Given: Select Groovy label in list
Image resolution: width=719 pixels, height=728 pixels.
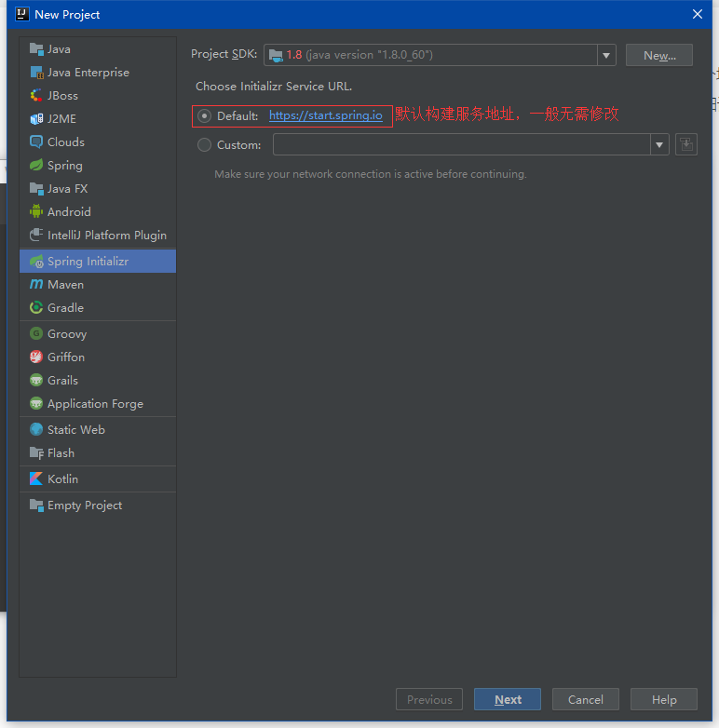Looking at the screenshot, I should [67, 334].
